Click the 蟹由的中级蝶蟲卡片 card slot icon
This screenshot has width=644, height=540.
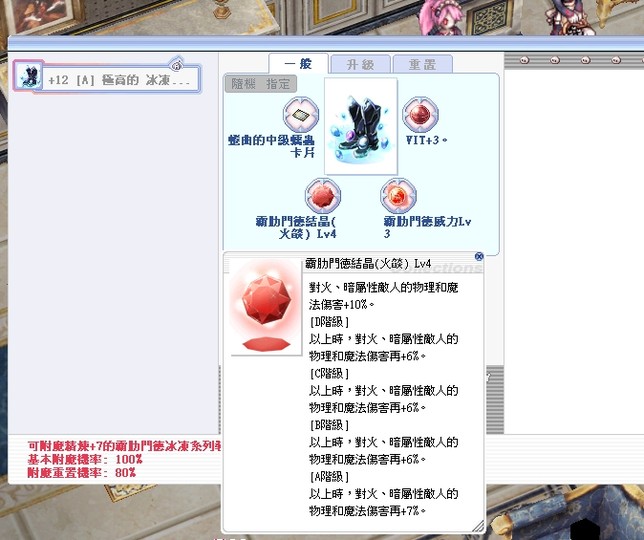(x=299, y=115)
